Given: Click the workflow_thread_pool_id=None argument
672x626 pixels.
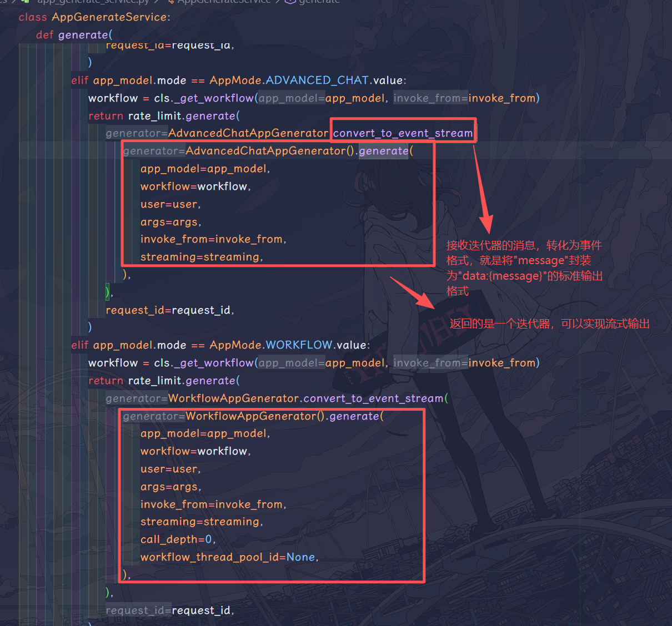Looking at the screenshot, I should pos(229,557).
